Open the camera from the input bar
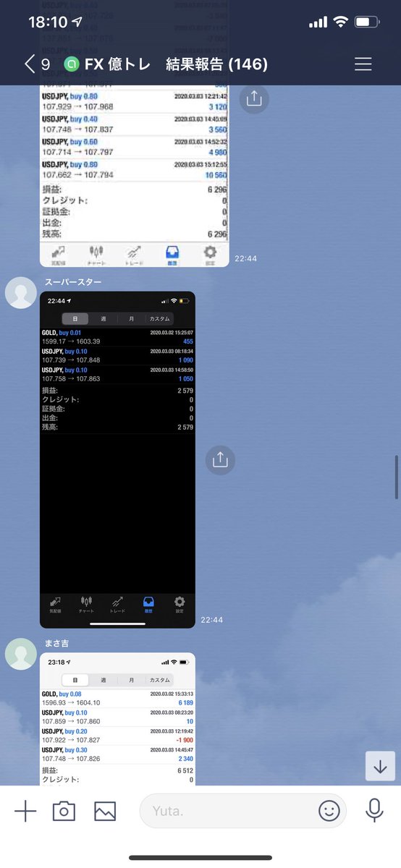Image resolution: width=401 pixels, height=868 pixels. [x=64, y=812]
